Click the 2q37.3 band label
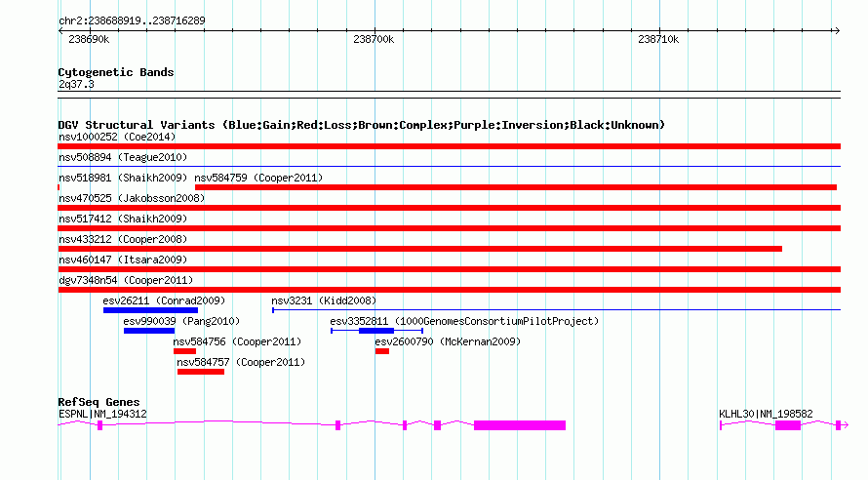Image resolution: width=868 pixels, height=480 pixels. [x=76, y=84]
